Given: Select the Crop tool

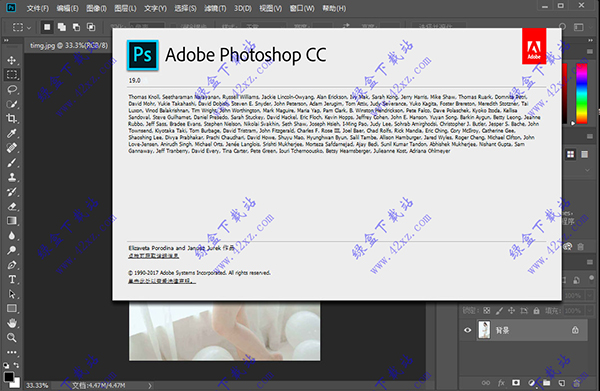Looking at the screenshot, I should click(12, 119).
